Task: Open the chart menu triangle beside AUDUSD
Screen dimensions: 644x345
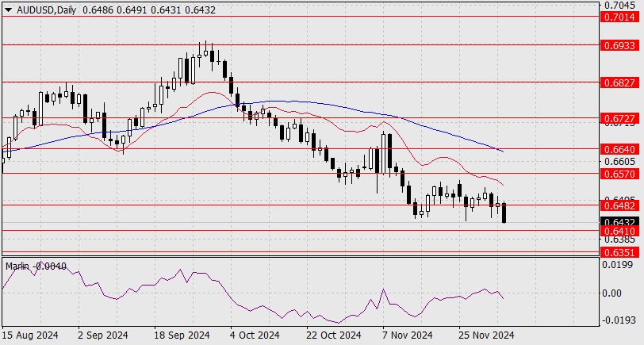Action: click(8, 10)
